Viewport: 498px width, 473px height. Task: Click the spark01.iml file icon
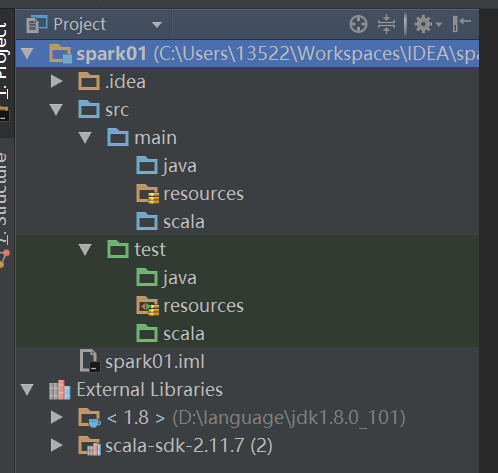(90, 361)
